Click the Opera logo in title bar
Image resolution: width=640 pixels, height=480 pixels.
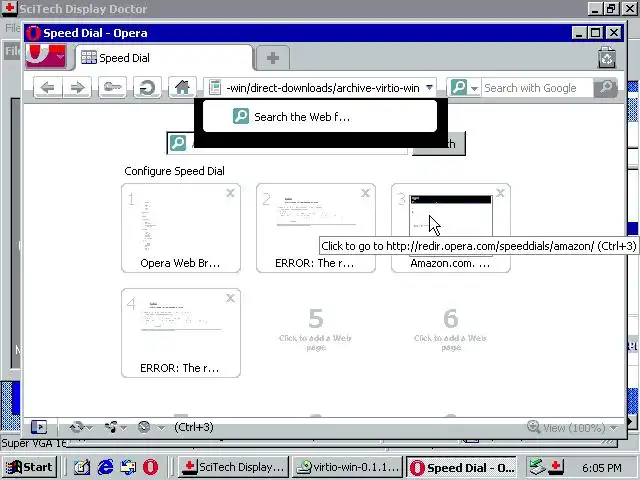[x=33, y=33]
